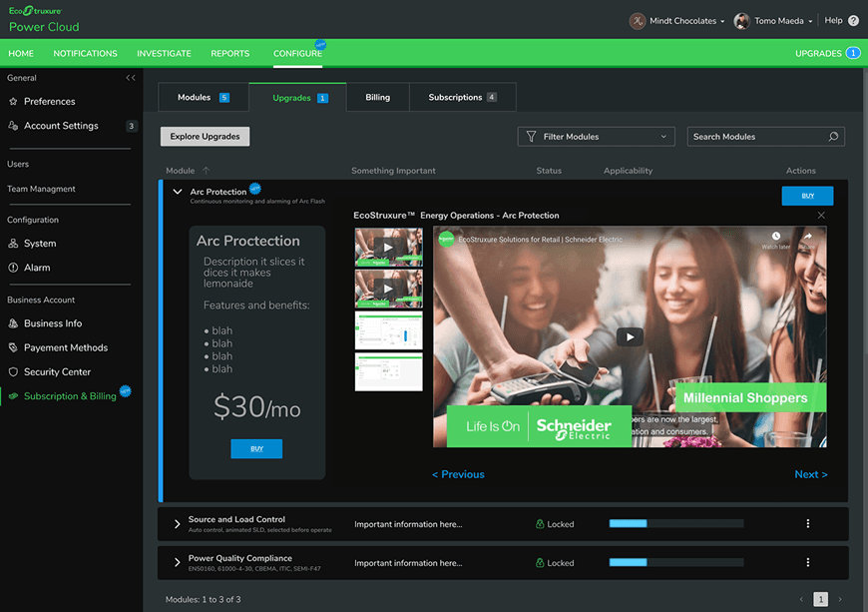Select the second video thumbnail
The height and width of the screenshot is (612, 868).
(x=389, y=289)
